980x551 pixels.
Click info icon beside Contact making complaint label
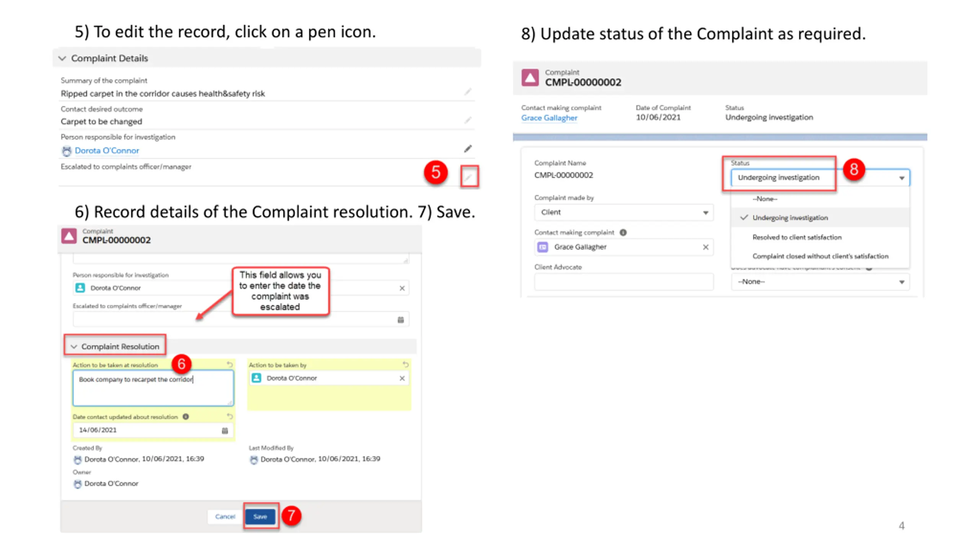623,232
